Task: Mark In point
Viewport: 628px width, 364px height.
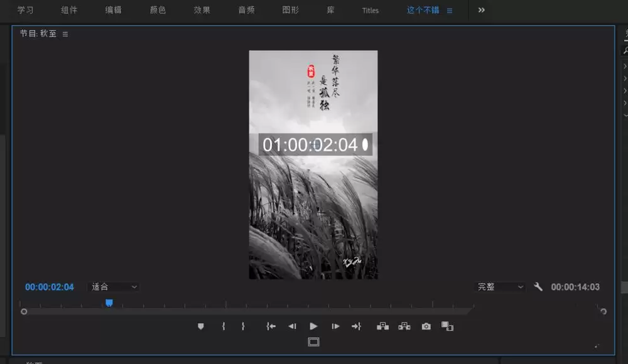Action: (224, 326)
